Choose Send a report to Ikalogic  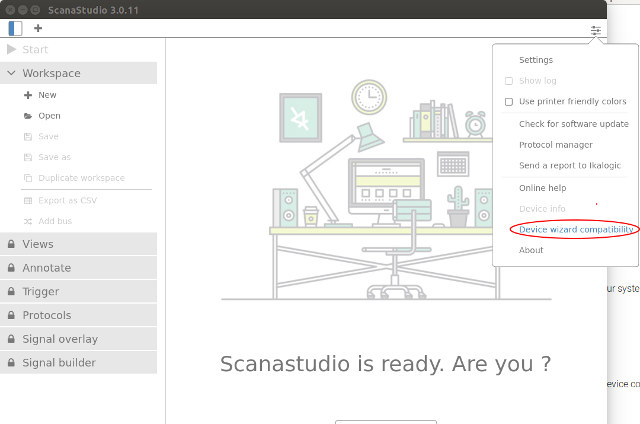point(570,165)
